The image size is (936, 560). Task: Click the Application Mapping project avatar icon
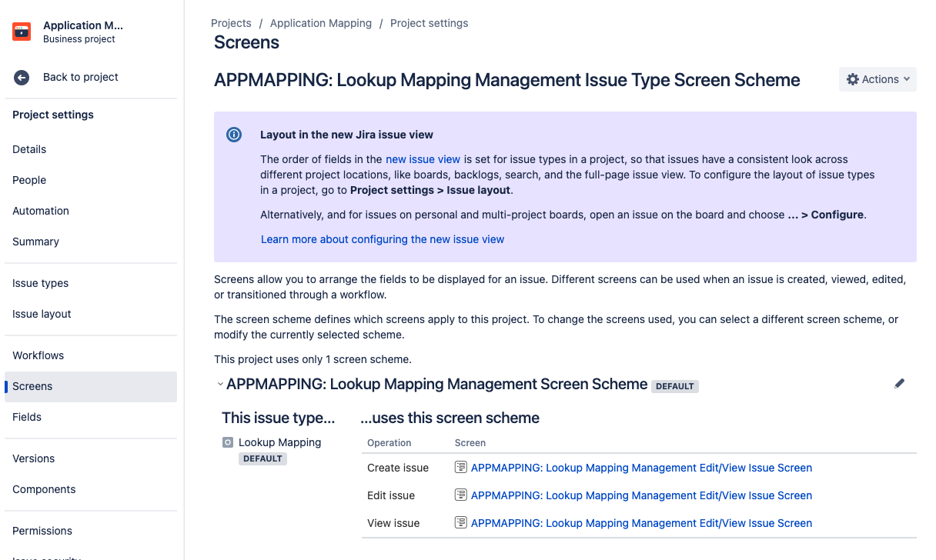coord(21,31)
